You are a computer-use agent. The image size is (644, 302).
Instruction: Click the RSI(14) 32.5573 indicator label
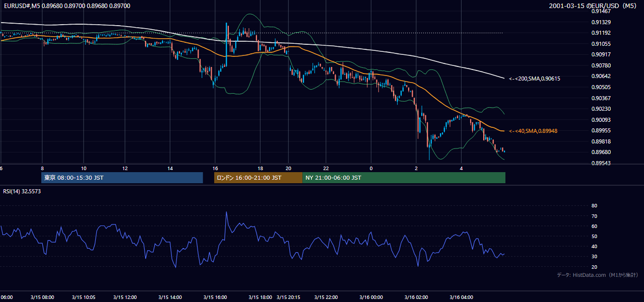click(22, 191)
